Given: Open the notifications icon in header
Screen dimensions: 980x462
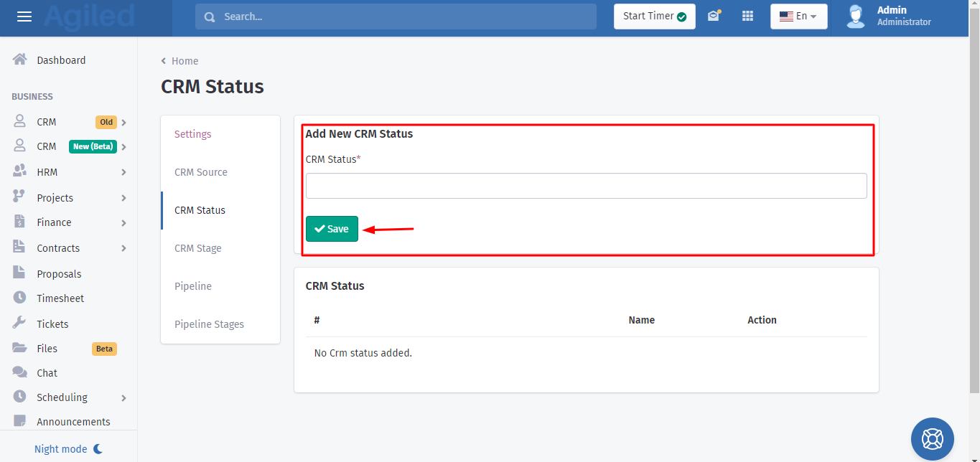Looking at the screenshot, I should 714,16.
